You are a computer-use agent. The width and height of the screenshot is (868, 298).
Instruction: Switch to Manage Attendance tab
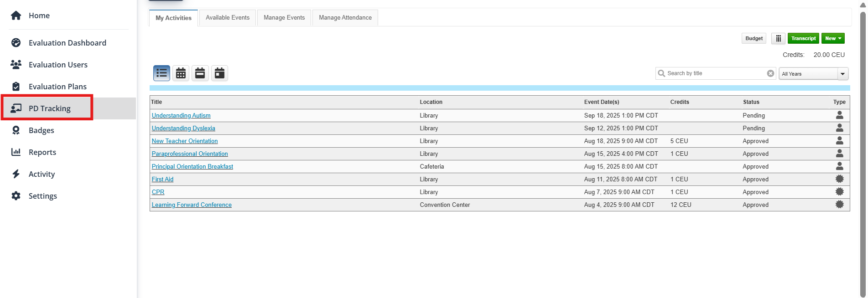pos(345,18)
